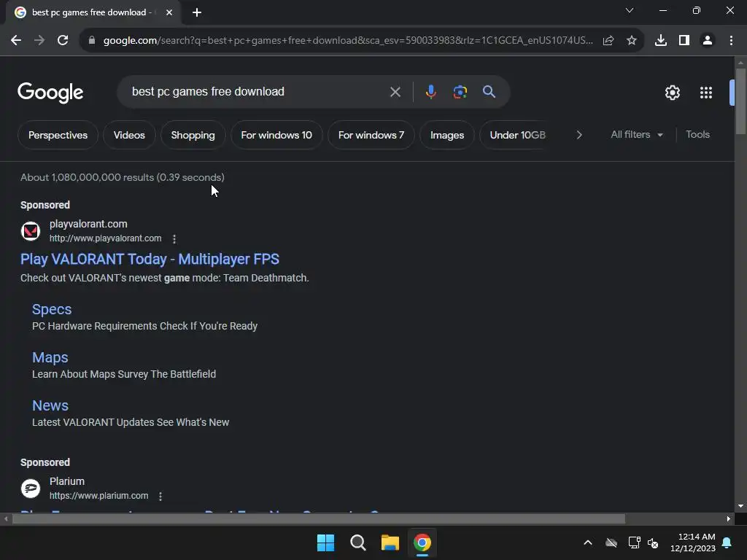Toggle Chrome side panel
Viewport: 747px width, 560px height.
coord(684,41)
